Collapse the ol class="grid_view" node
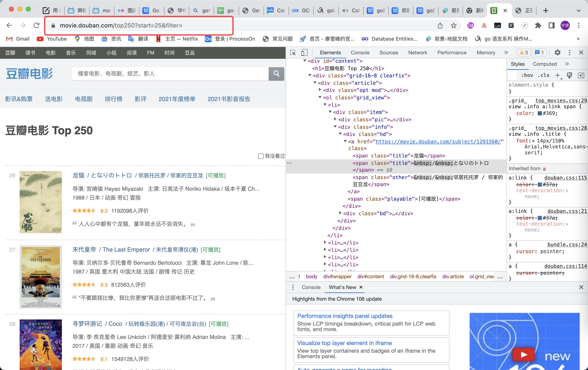588x370 pixels. point(320,97)
